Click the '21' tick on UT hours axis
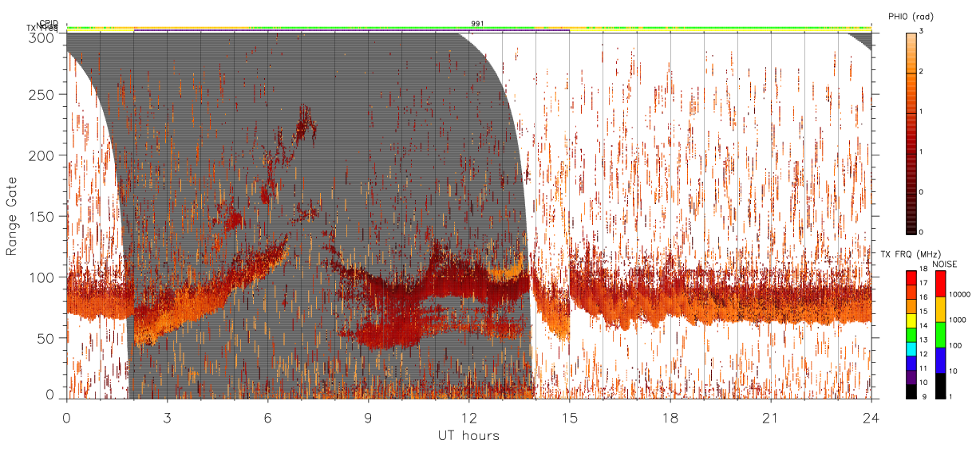 (x=771, y=418)
